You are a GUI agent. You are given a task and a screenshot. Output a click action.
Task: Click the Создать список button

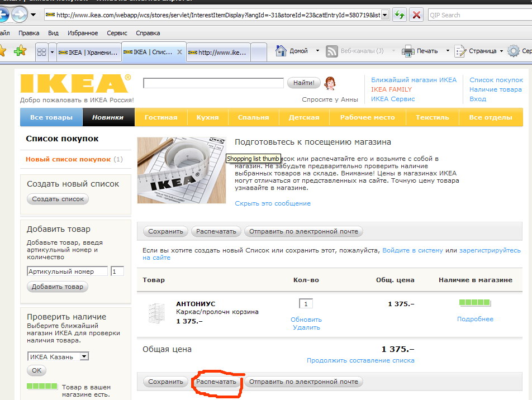58,199
